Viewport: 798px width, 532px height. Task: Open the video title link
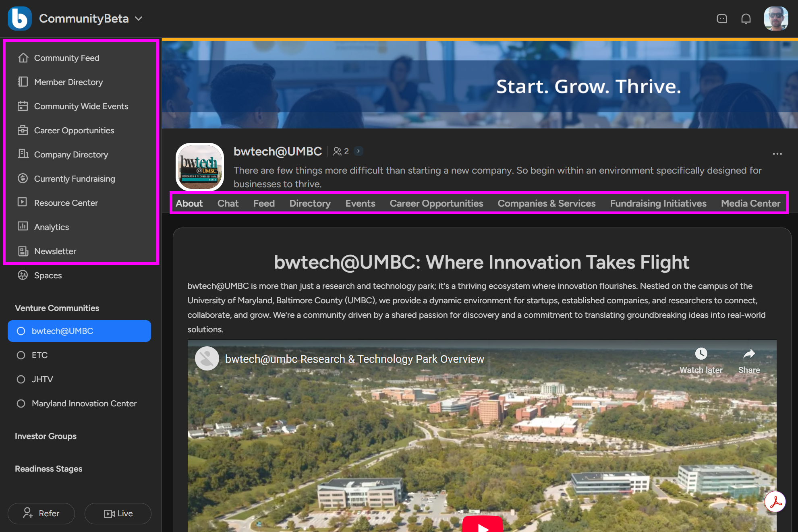pyautogui.click(x=354, y=359)
